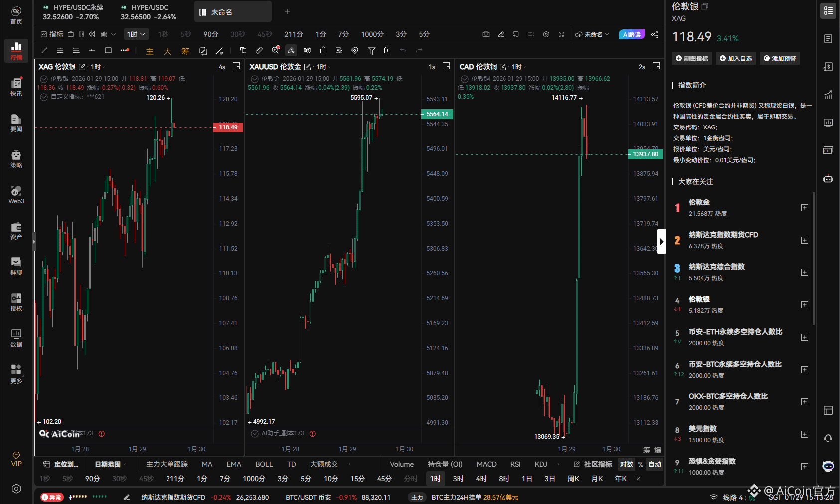Viewport: 840px width, 504px height.
Task: Take a chart screenshot with camera icon
Action: (486, 34)
